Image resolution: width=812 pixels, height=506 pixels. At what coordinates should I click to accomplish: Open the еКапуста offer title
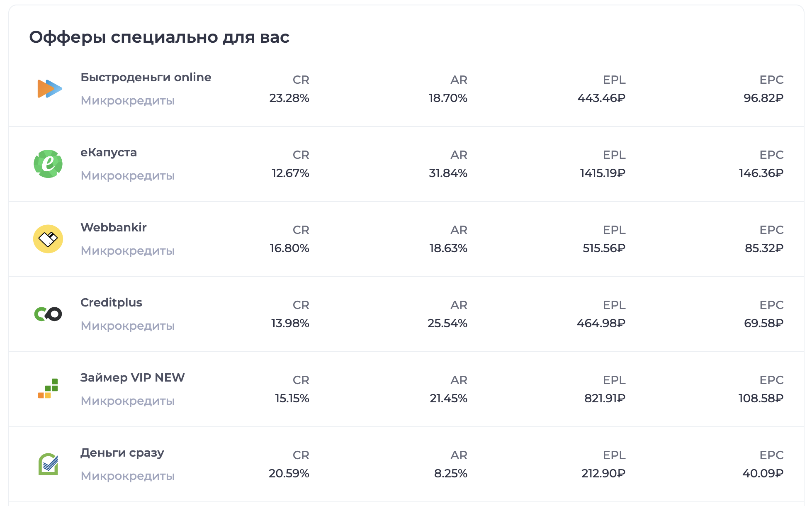click(x=108, y=153)
